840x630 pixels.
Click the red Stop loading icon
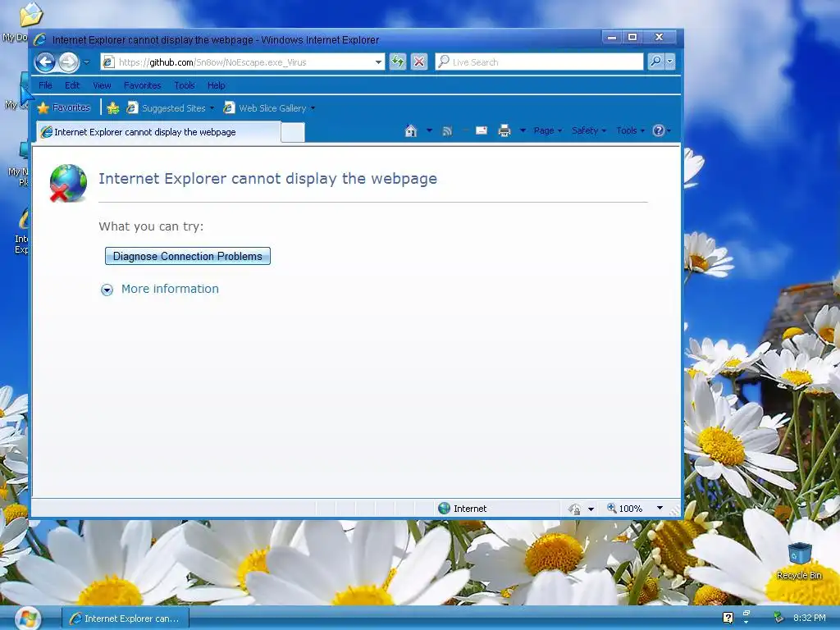419,62
